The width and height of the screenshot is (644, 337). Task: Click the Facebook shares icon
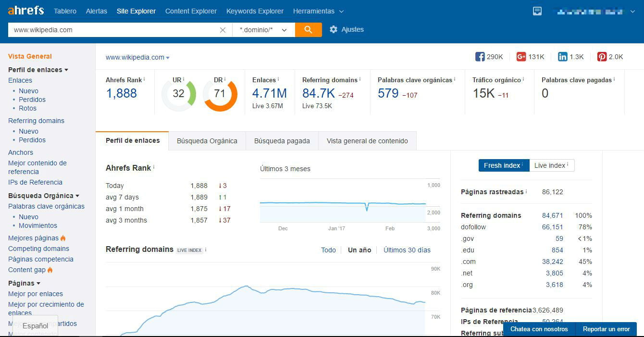point(480,57)
